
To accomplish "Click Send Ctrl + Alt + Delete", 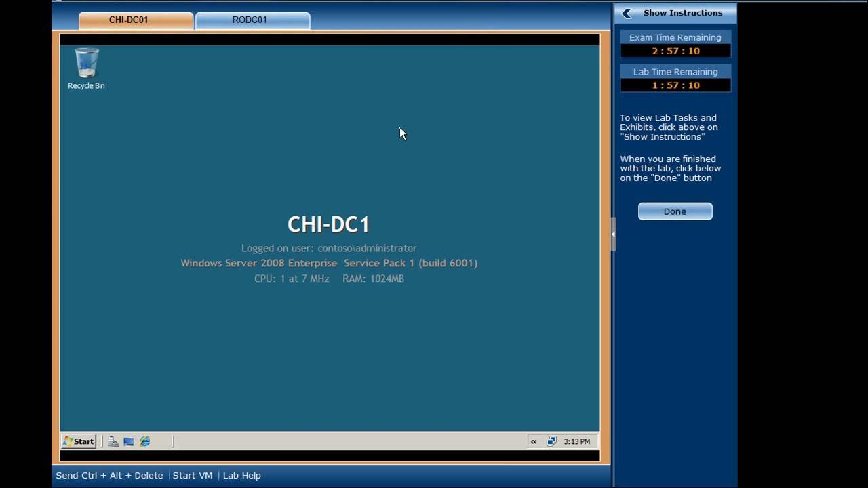I will (x=109, y=476).
